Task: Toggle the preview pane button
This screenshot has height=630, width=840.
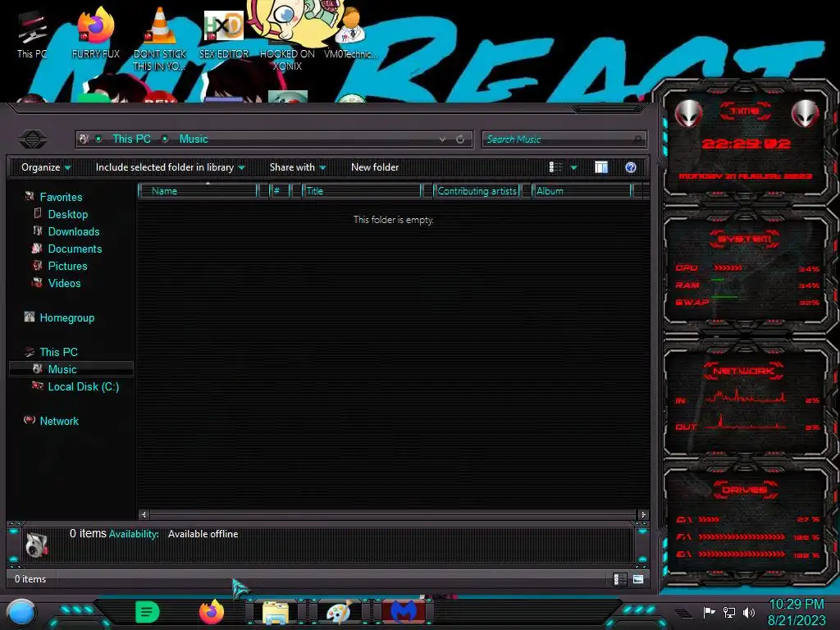Action: [x=601, y=167]
